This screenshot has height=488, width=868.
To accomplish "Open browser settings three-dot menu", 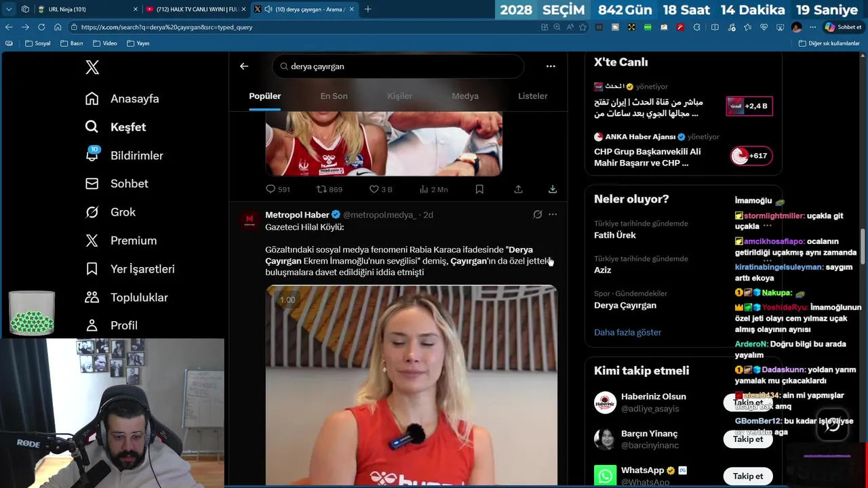I will coord(812,27).
